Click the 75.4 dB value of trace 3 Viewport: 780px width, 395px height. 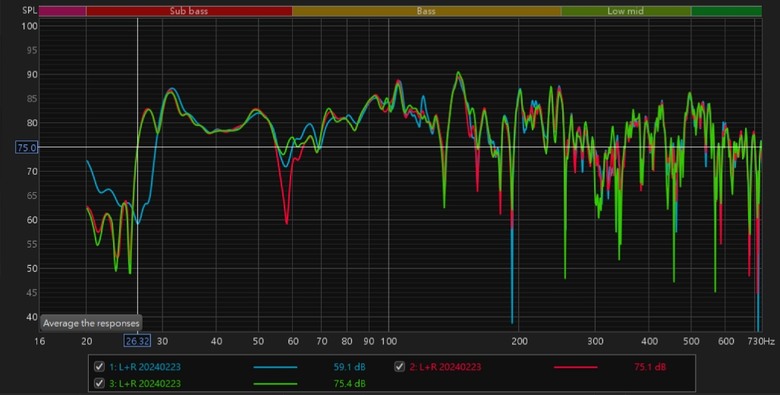(x=349, y=384)
